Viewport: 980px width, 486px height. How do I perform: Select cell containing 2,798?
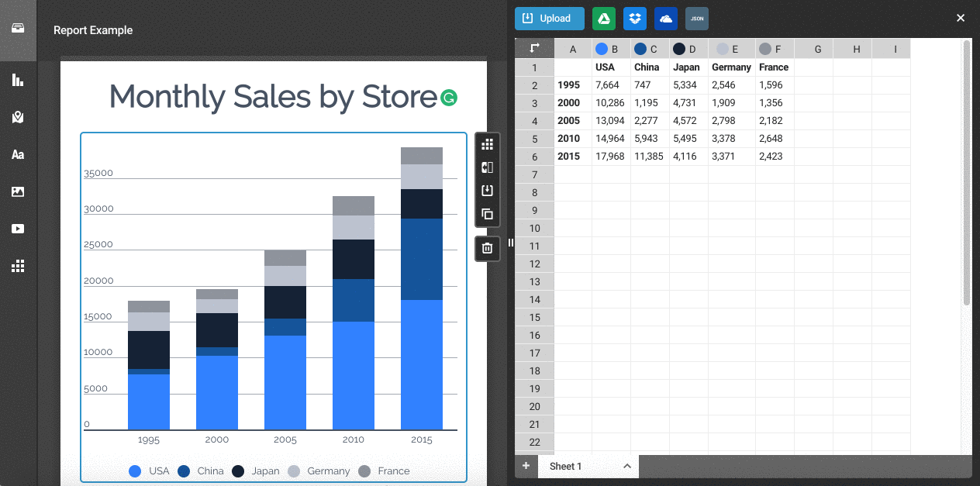point(732,121)
